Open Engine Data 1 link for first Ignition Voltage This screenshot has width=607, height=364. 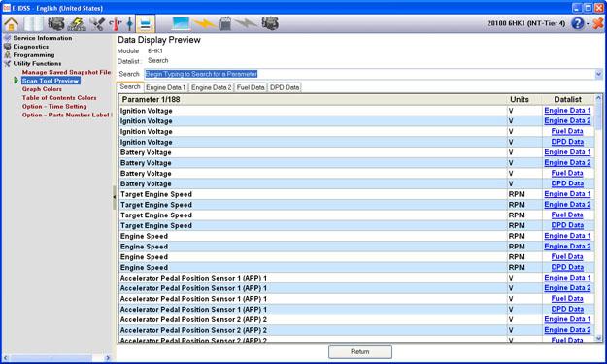click(567, 111)
